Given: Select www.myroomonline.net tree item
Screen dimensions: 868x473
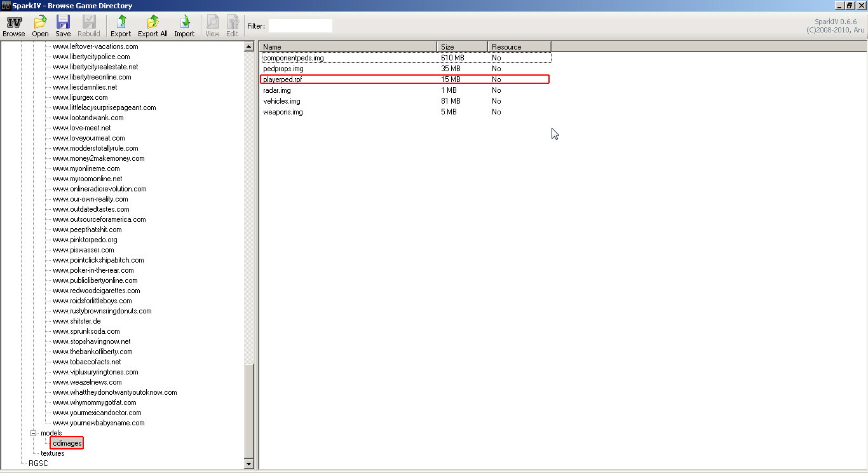Looking at the screenshot, I should 88,179.
